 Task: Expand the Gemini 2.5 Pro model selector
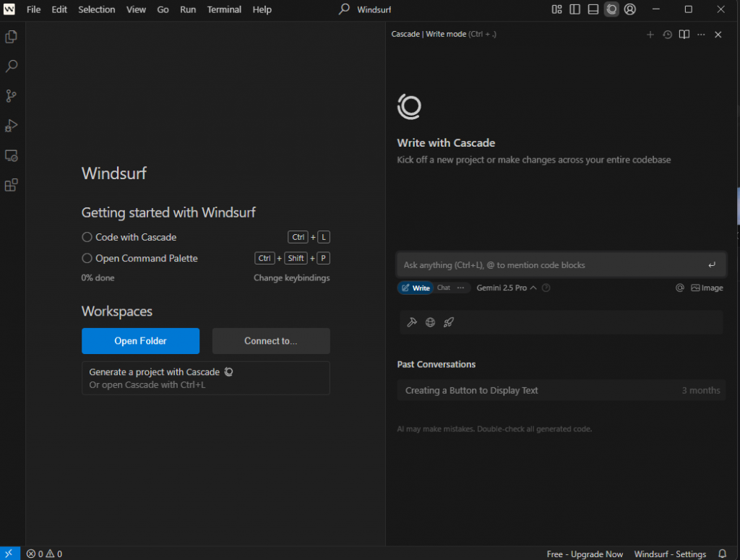tap(506, 288)
